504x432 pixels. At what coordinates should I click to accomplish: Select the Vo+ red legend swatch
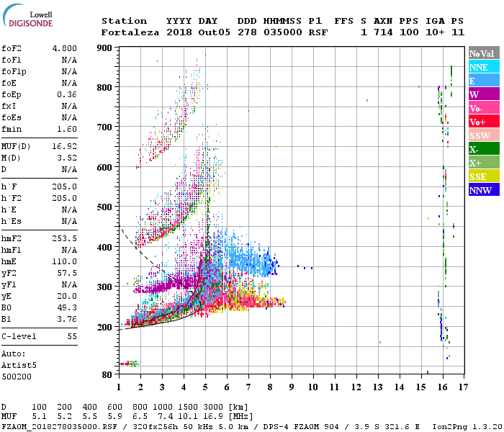click(484, 122)
